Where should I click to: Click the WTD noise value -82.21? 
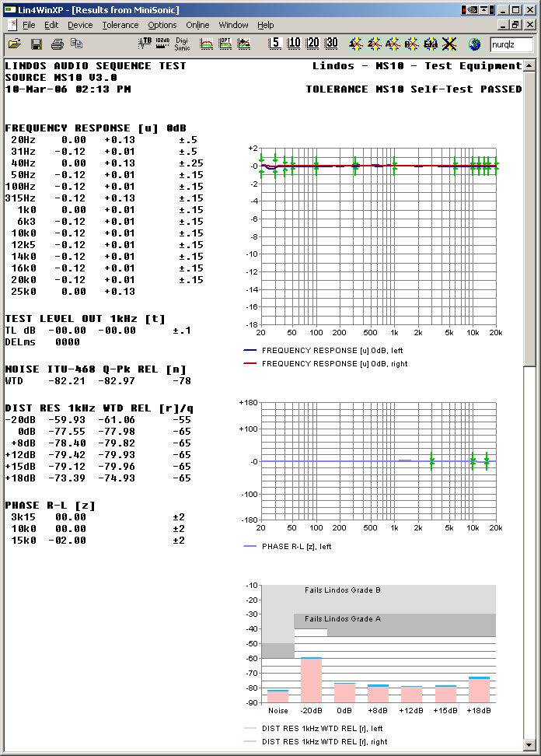(x=67, y=381)
